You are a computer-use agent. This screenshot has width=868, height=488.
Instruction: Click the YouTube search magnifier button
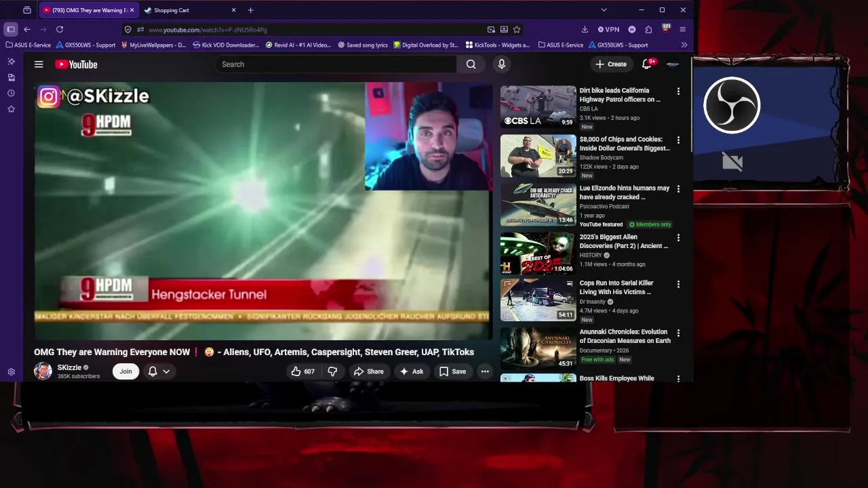(x=471, y=64)
